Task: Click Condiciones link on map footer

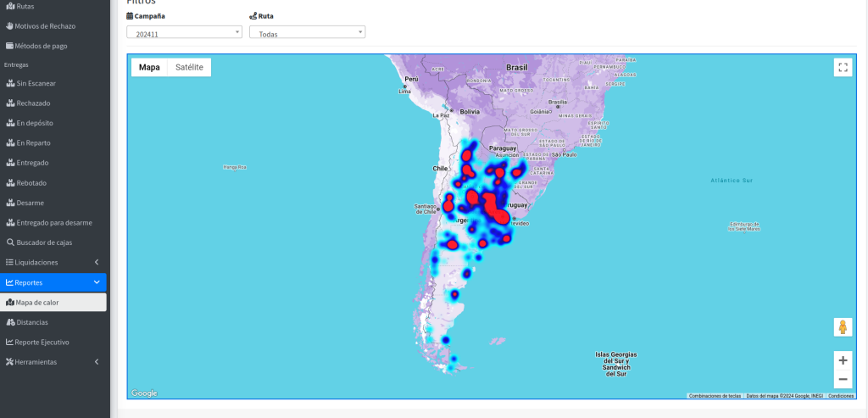Action: (841, 396)
